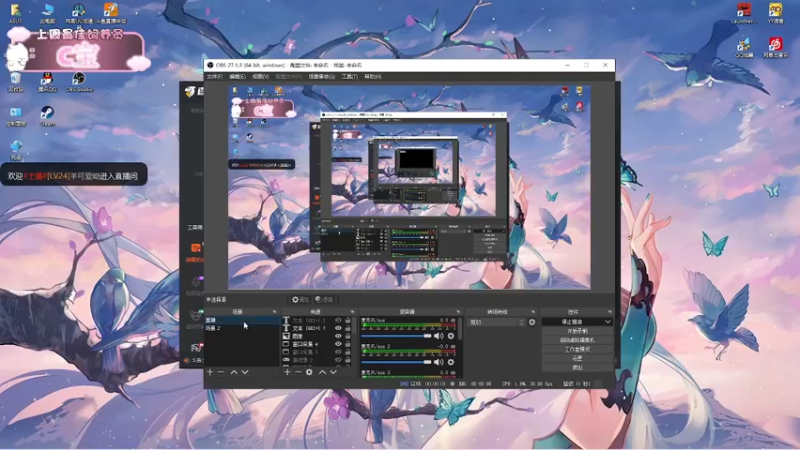This screenshot has width=800, height=450.
Task: Open the Settings button in controls panel
Action: click(x=577, y=359)
